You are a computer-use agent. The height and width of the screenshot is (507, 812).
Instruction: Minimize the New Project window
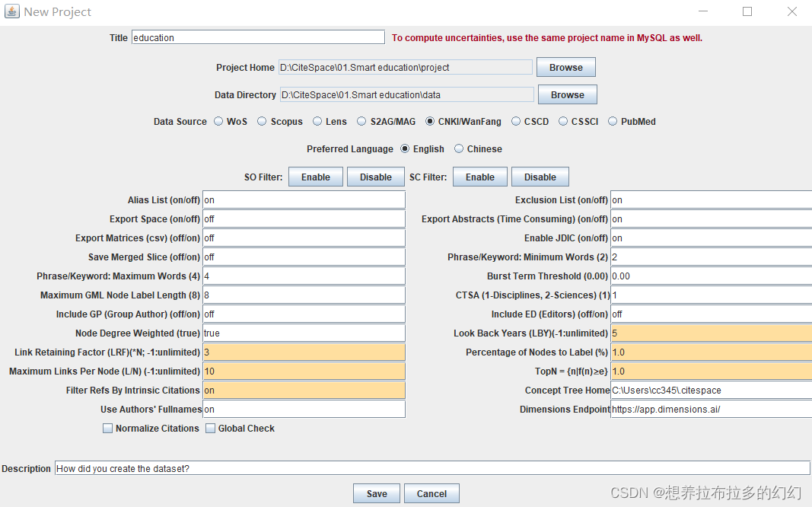703,11
